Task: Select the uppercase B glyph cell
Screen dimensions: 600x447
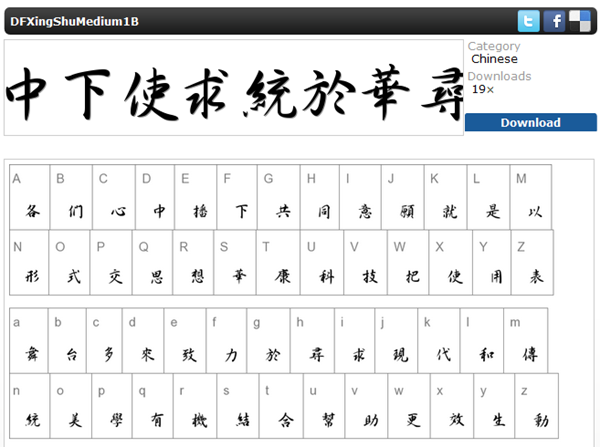Action: coord(71,197)
